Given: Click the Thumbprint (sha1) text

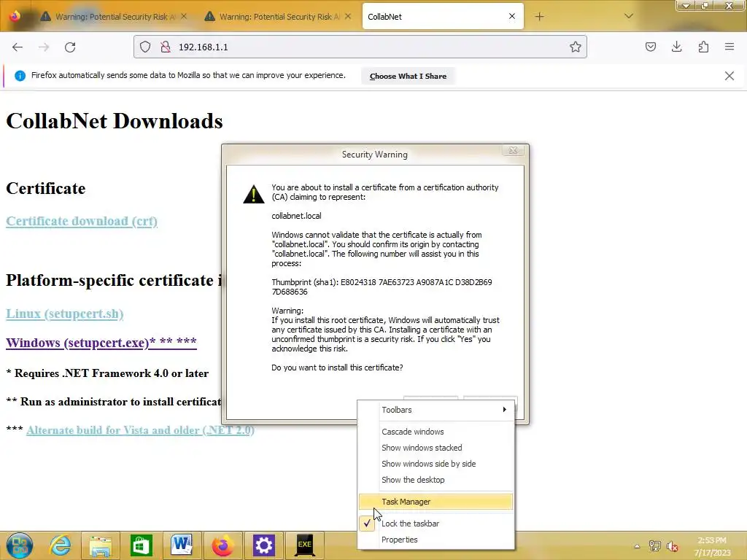Looking at the screenshot, I should coord(382,287).
